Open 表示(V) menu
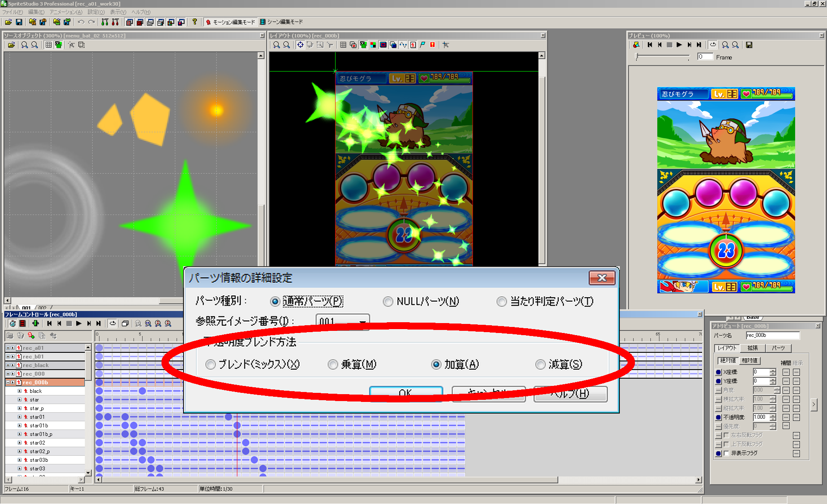Screen dimensions: 827x504 point(118,12)
